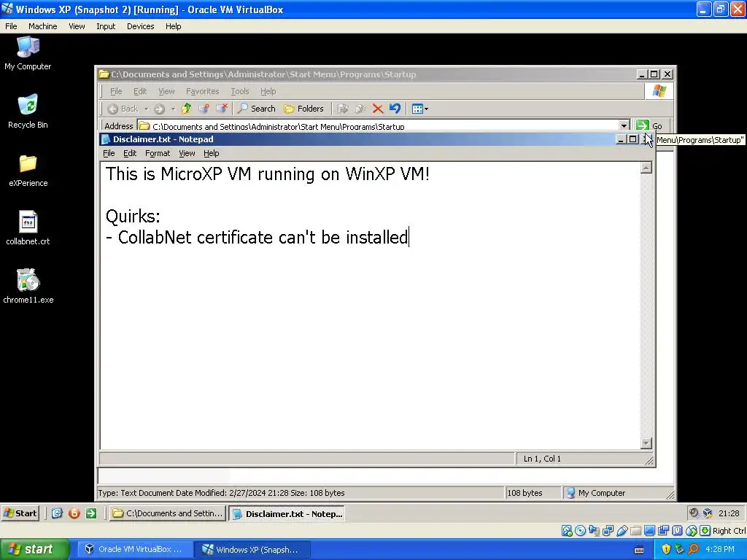Click the red Delete icon in Explorer

[378, 109]
